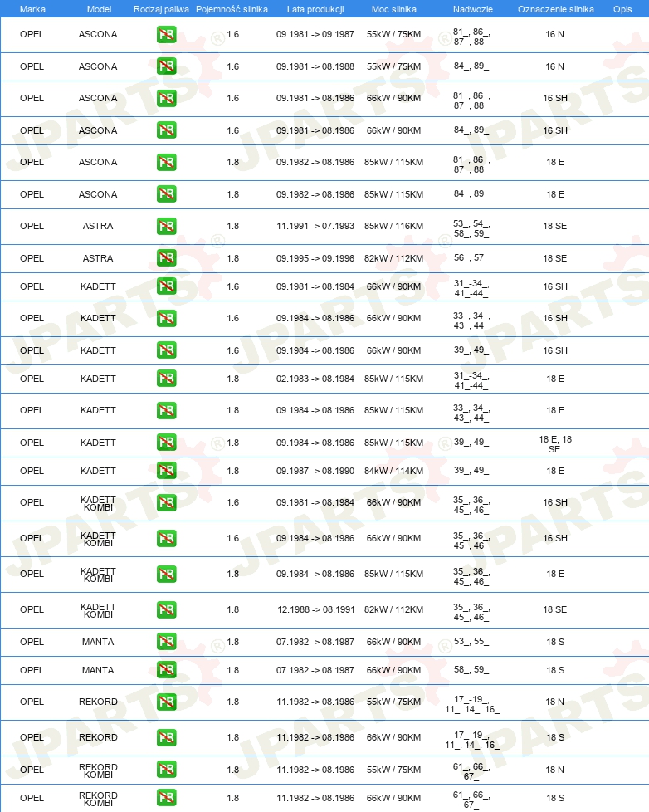Click fuel icon for KADETT 18 E, 18 SE row

[166, 443]
